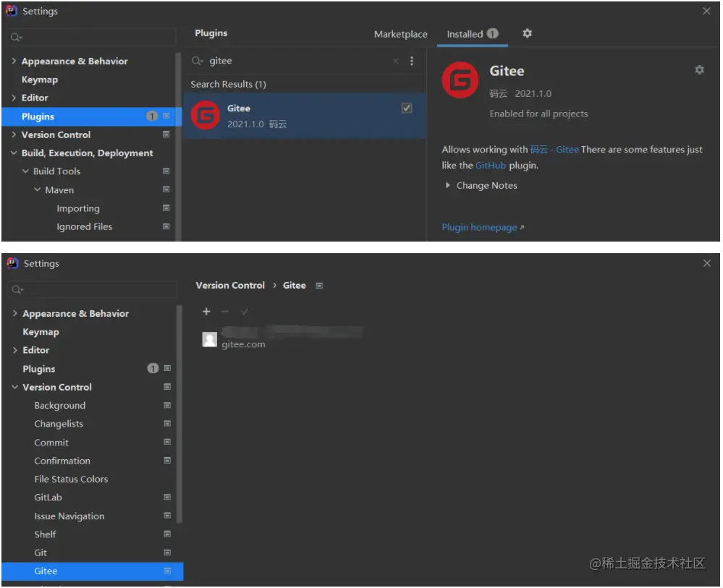
Task: Click the top Settings sidebar scrollbar
Action: tap(179, 145)
